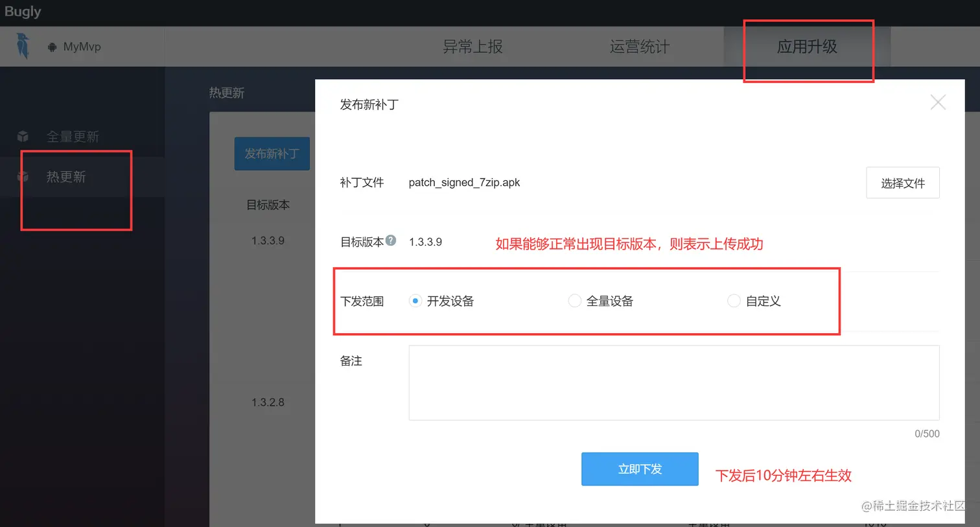The height and width of the screenshot is (527, 980).
Task: Select the 自定义 radio option
Action: point(734,301)
